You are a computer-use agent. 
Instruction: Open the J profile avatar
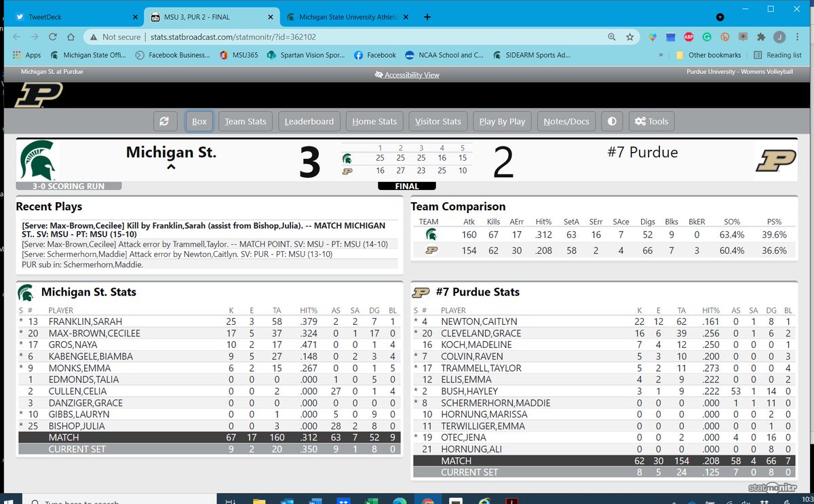tap(780, 37)
